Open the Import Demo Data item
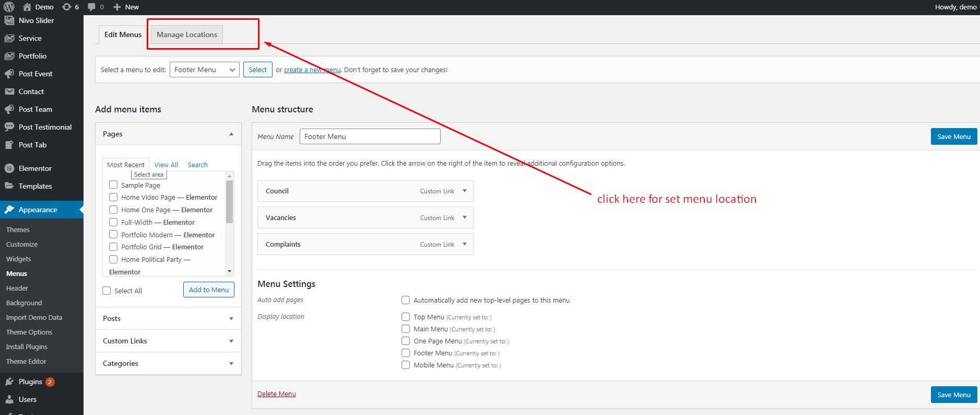Screen dimensions: 980x415 34,317
